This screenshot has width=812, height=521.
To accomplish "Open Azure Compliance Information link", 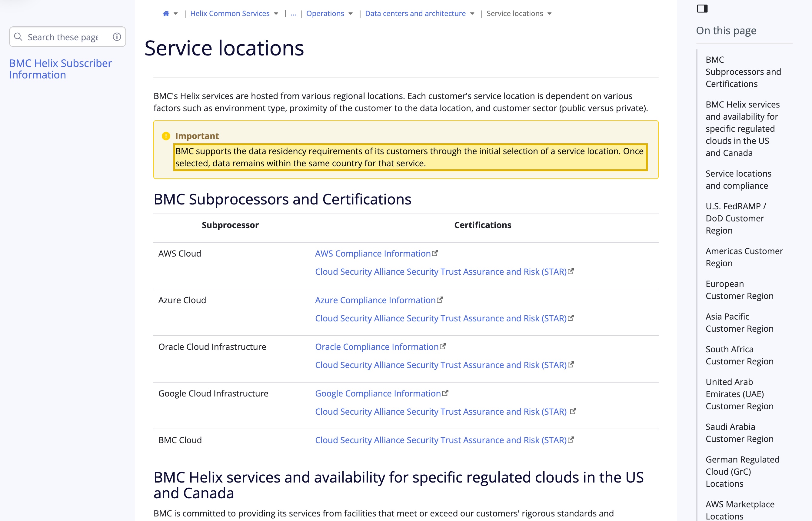I will 375,300.
